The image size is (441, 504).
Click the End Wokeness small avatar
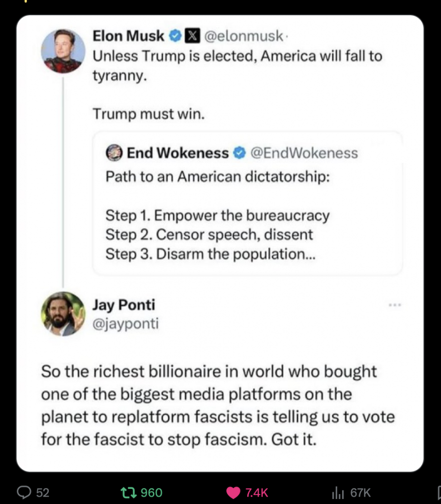click(114, 154)
